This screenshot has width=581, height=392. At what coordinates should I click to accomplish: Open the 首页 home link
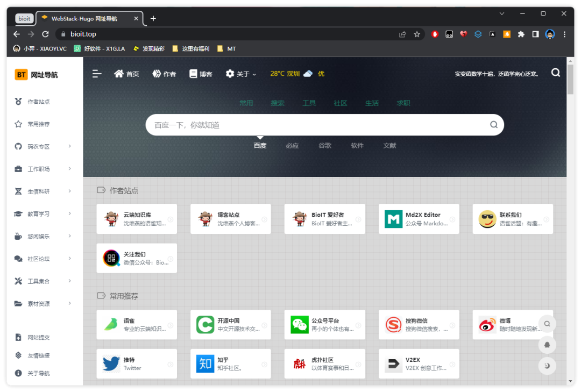(126, 74)
